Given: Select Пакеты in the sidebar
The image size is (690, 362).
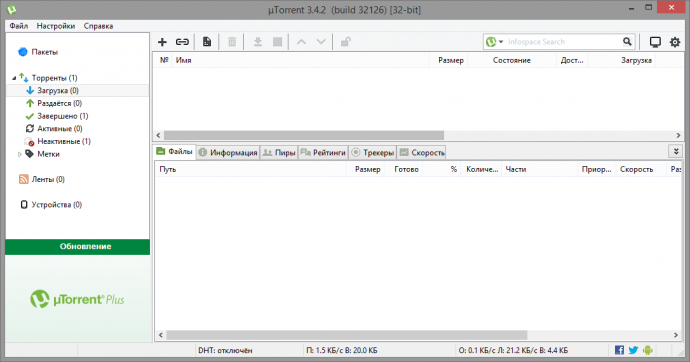Looking at the screenshot, I should pos(44,52).
